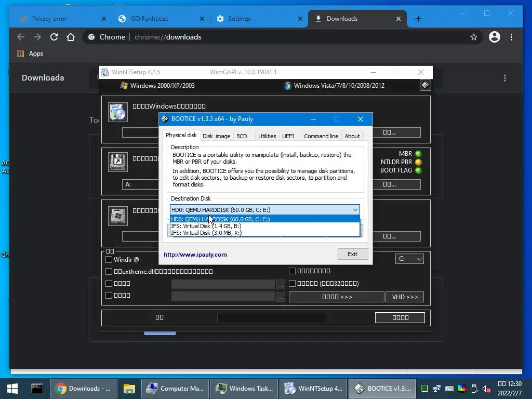Viewport: 532px width, 399px height.
Task: Open Windows Task Manager from the taskbar
Action: point(244,389)
